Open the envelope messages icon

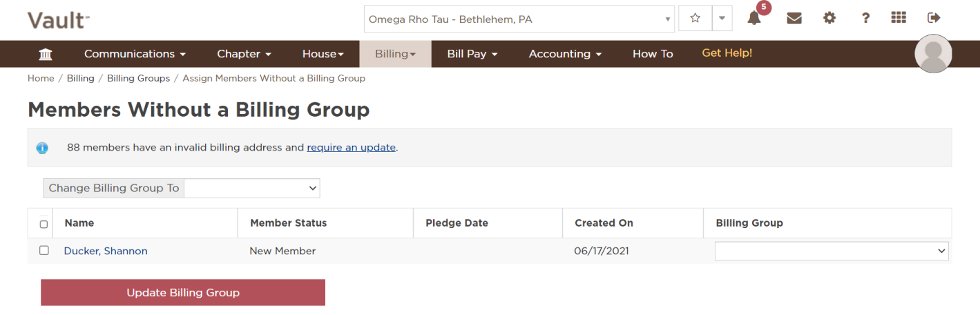[794, 19]
